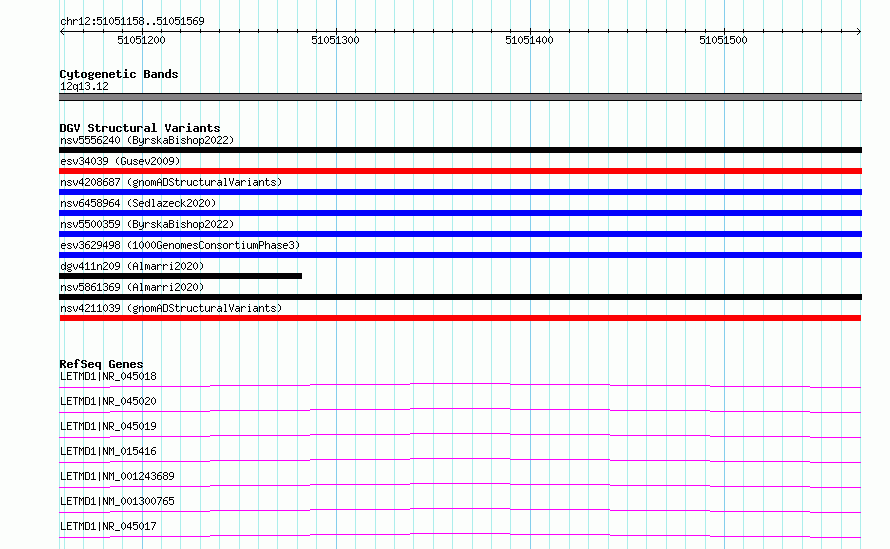Click the Cytogenetic Bands track title
Image resolution: width=890 pixels, height=549 pixels.
[119, 74]
